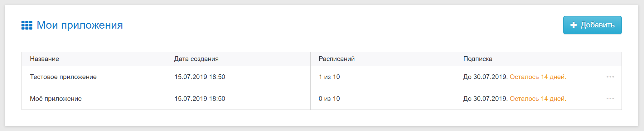Screen dimensions: 644x131
Task: Open three-dot menu for Тестовое приложение
Action: coord(610,77)
